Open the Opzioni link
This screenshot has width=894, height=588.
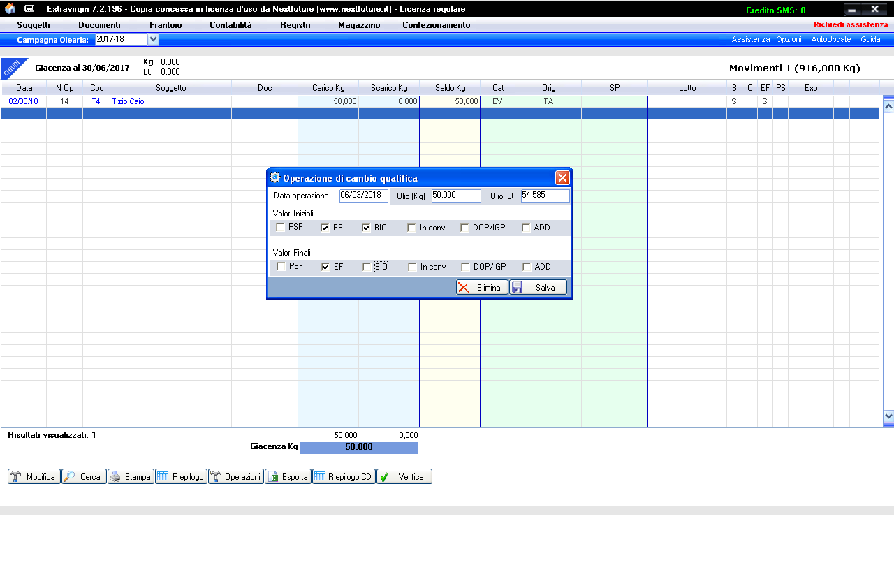tap(789, 40)
